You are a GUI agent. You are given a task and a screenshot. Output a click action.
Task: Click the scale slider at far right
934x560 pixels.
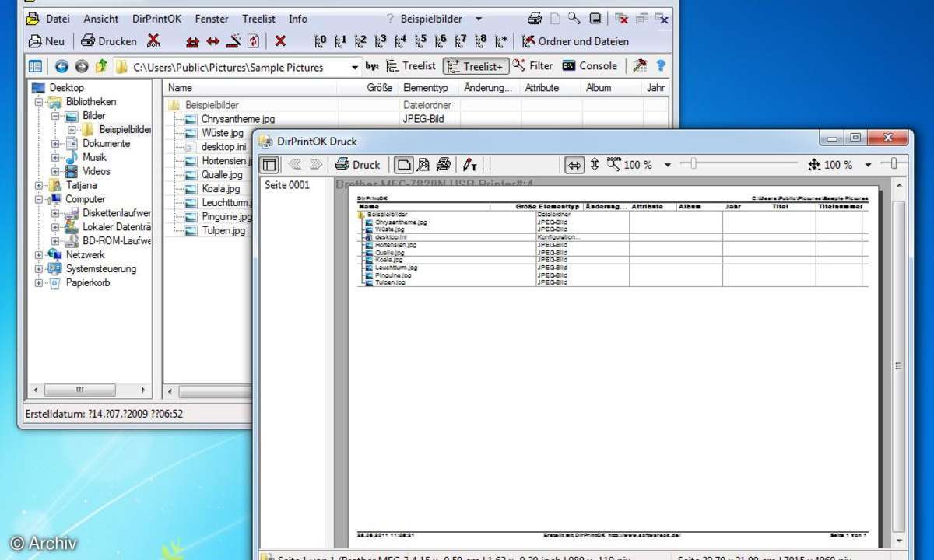click(894, 163)
